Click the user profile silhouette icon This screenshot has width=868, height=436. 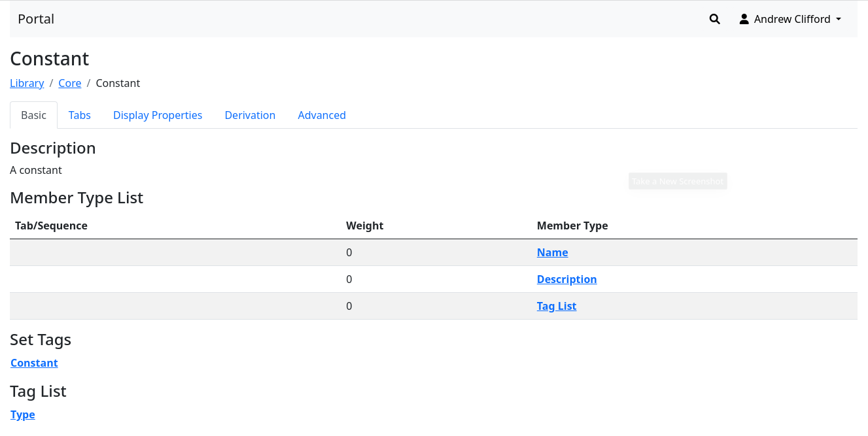744,20
